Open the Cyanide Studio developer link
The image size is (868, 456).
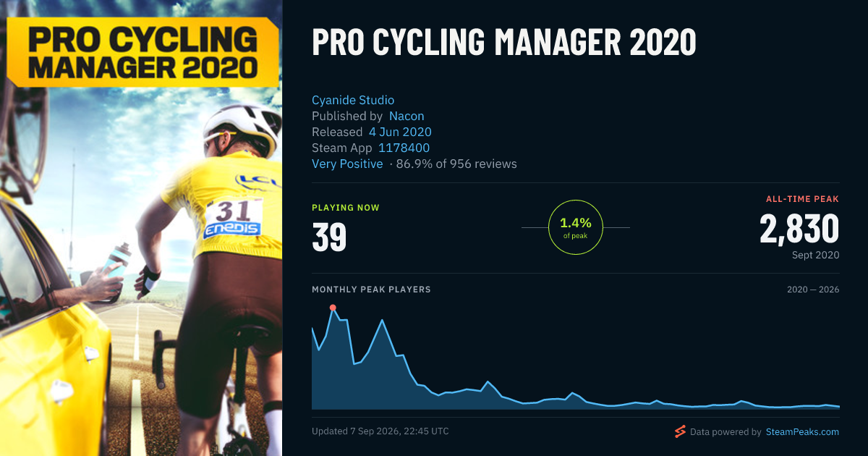click(353, 100)
